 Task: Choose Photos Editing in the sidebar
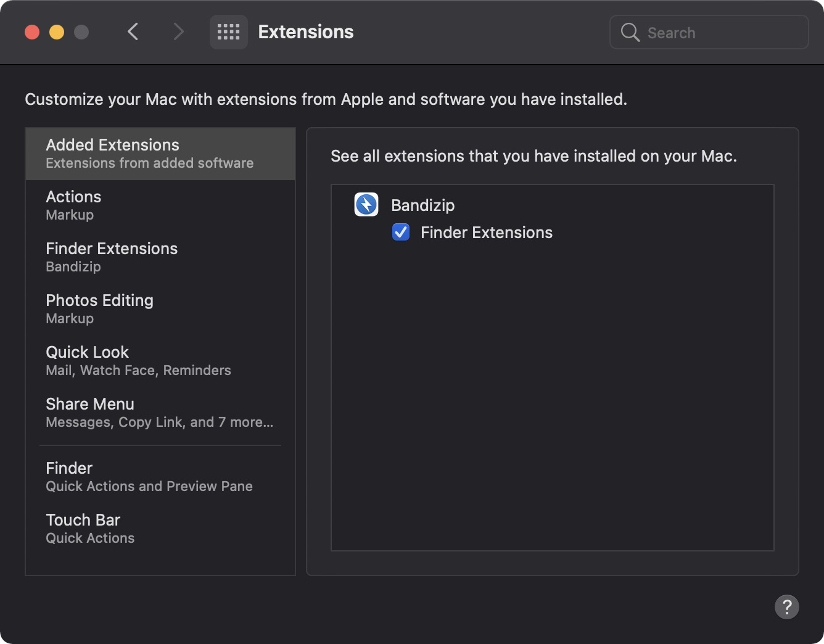[160, 309]
